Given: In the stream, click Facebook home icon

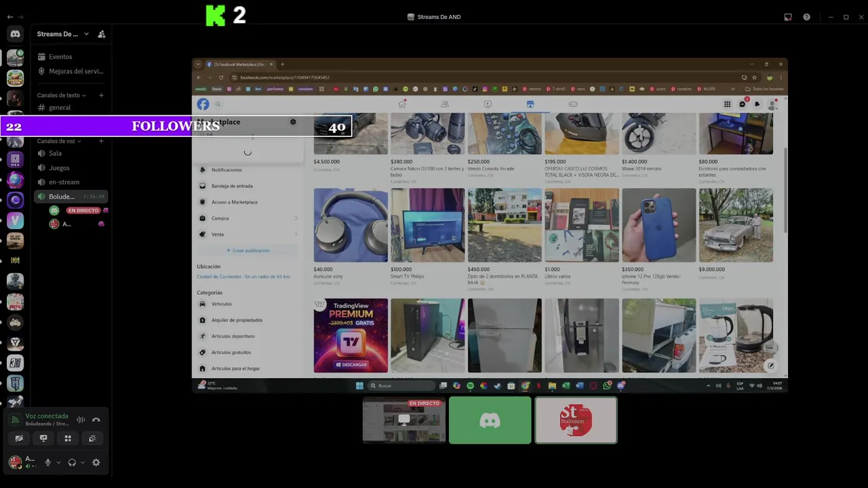Looking at the screenshot, I should coord(402,104).
